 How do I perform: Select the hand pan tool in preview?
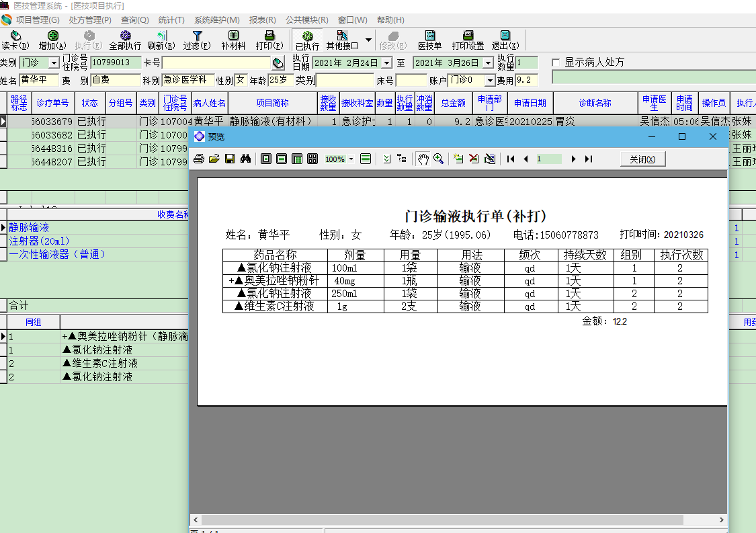[423, 159]
